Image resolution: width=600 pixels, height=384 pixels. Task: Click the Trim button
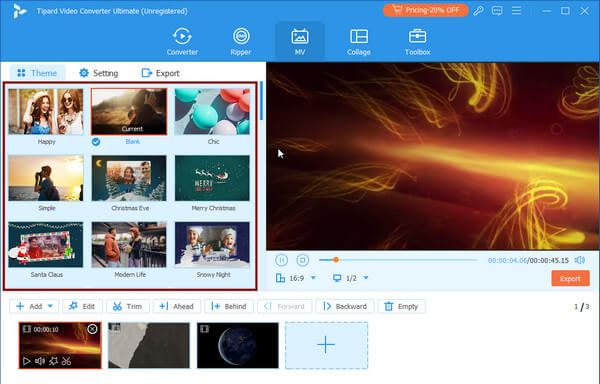click(127, 306)
